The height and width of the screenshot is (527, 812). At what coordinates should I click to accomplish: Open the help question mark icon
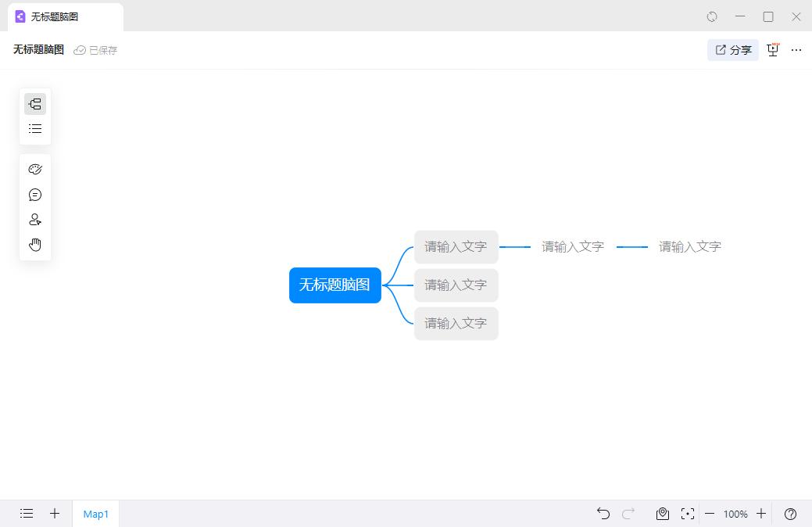coord(790,514)
